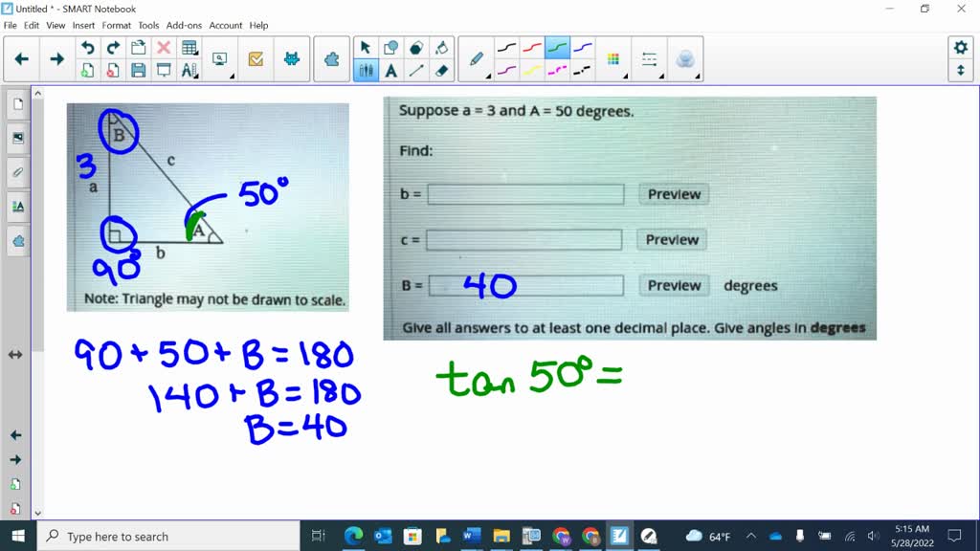Screen dimensions: 980x551
Task: Select the arrow selection tool
Action: coord(366,46)
